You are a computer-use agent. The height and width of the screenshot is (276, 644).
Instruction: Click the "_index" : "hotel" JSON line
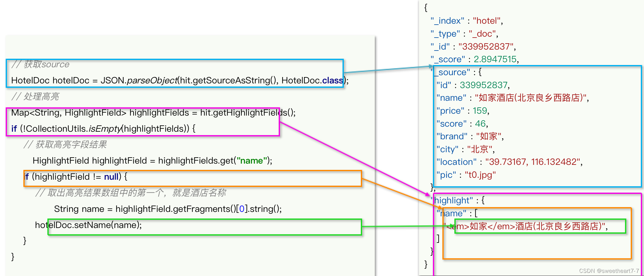click(466, 21)
